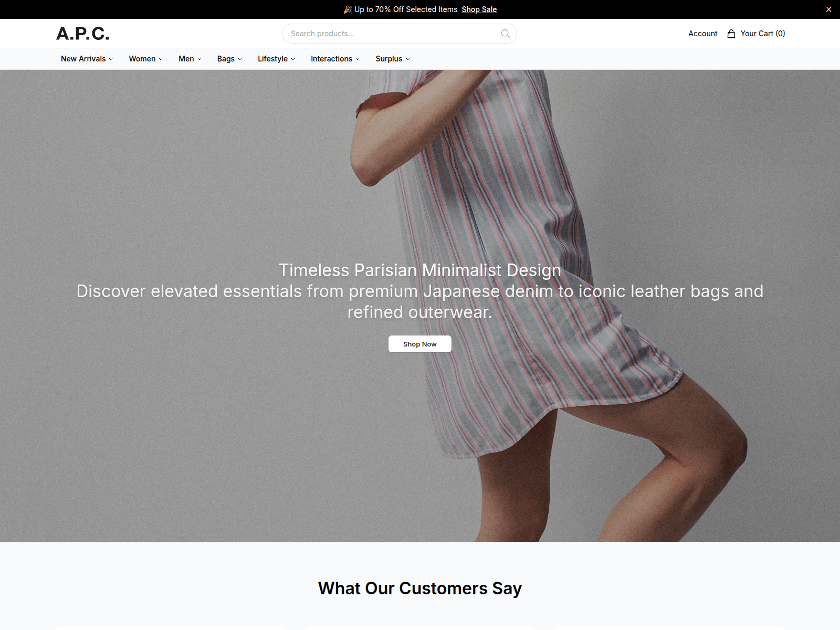Click the Timeless Parisian Minimalist Design headline

[420, 270]
